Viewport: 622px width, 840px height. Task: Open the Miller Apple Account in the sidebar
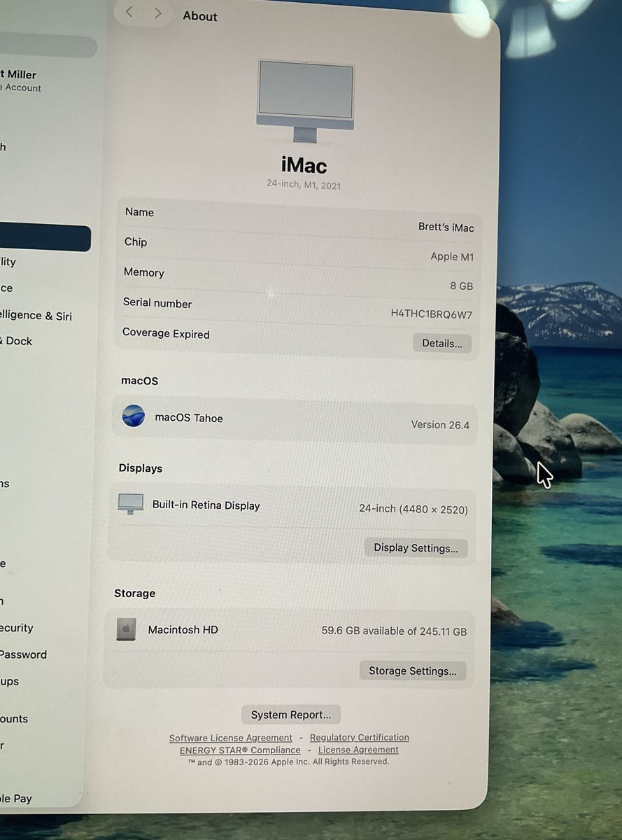point(20,80)
